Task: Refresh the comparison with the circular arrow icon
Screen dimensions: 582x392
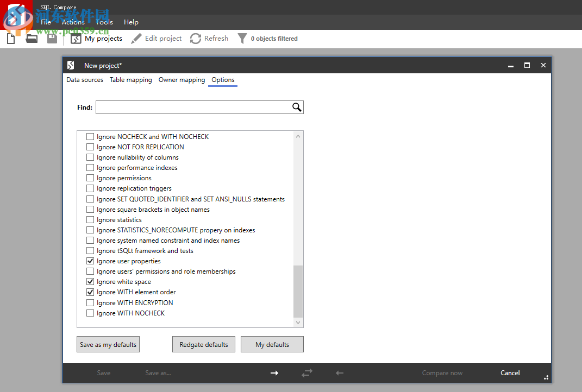Action: tap(195, 38)
